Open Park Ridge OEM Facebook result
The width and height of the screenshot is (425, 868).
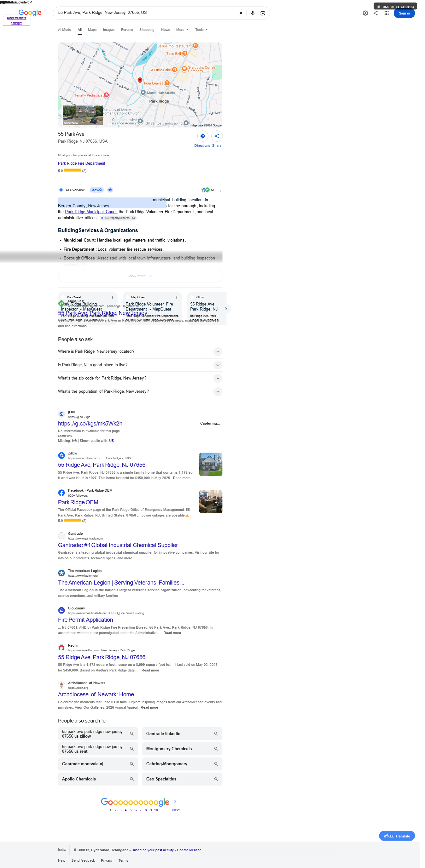click(x=78, y=502)
